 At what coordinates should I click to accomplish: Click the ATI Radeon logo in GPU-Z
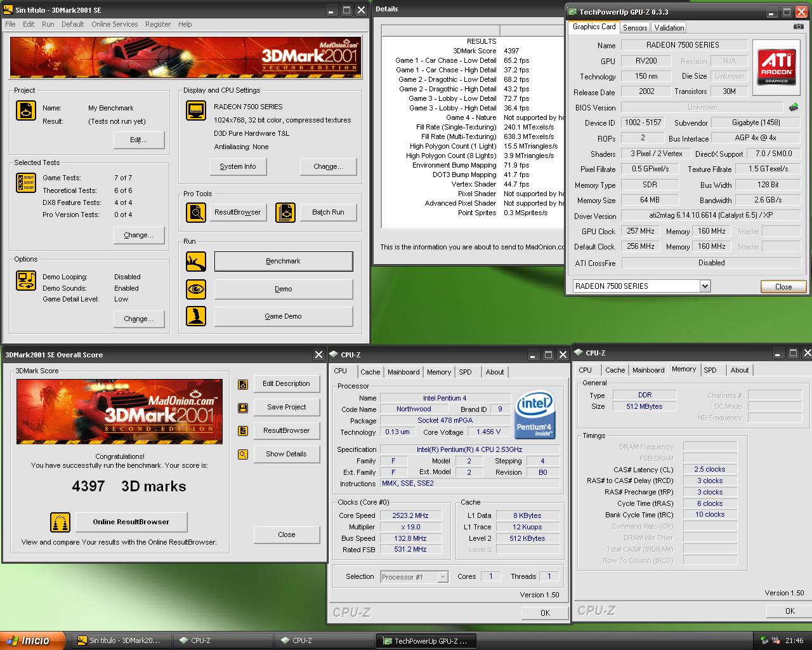[776, 68]
